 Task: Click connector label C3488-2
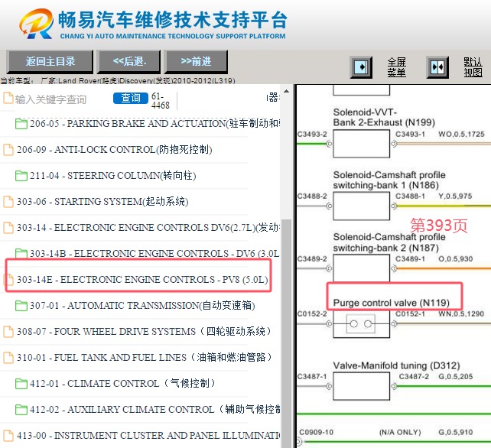312,196
